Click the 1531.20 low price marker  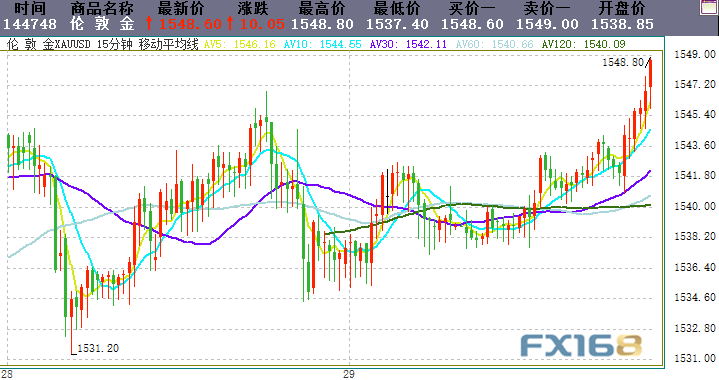(x=98, y=348)
